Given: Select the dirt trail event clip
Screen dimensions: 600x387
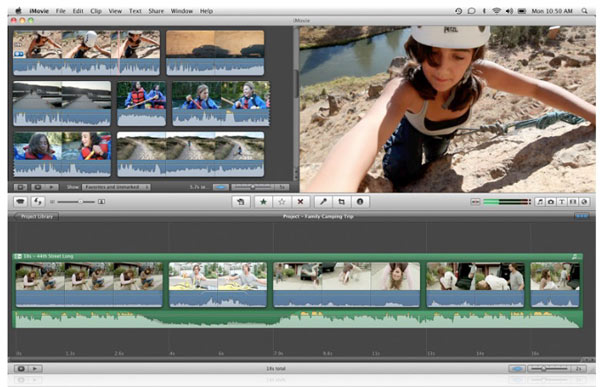Looking at the screenshot, I should [x=191, y=154].
